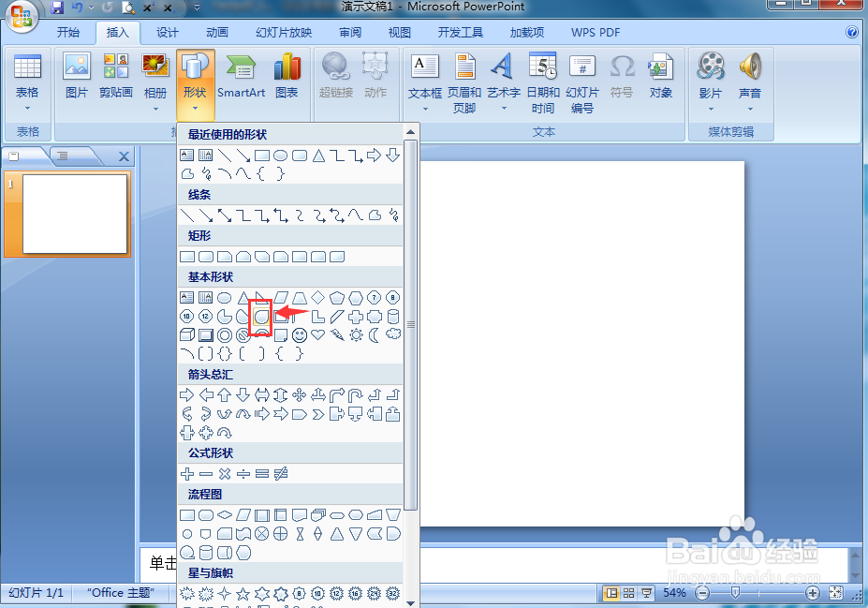The height and width of the screenshot is (608, 868).
Task: Switch to normal view in status bar
Action: point(612,593)
